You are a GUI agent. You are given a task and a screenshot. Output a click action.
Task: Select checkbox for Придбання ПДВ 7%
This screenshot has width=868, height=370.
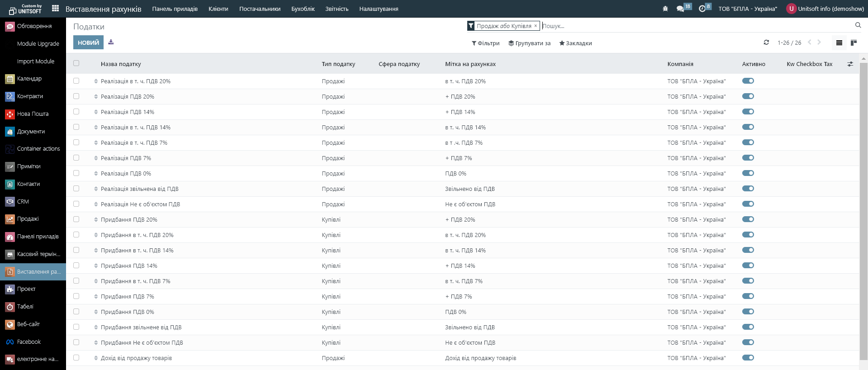coord(76,296)
